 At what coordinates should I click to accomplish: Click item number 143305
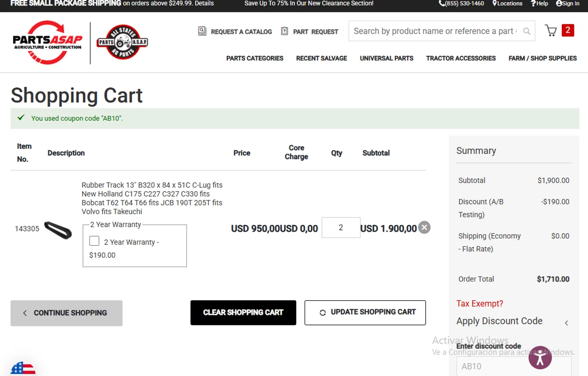click(x=27, y=229)
